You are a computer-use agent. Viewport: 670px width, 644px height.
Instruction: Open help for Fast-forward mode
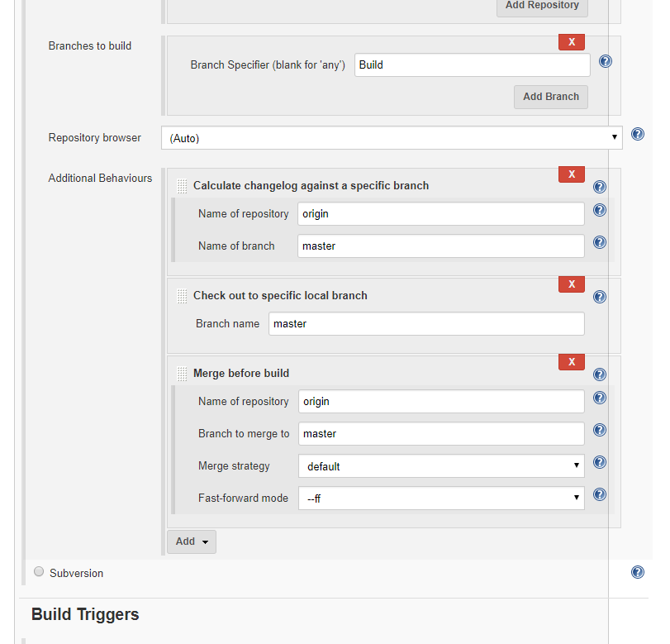click(600, 494)
